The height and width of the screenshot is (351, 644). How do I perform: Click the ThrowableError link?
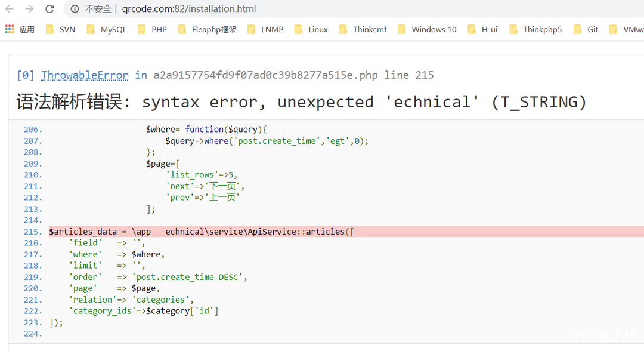[x=85, y=75]
